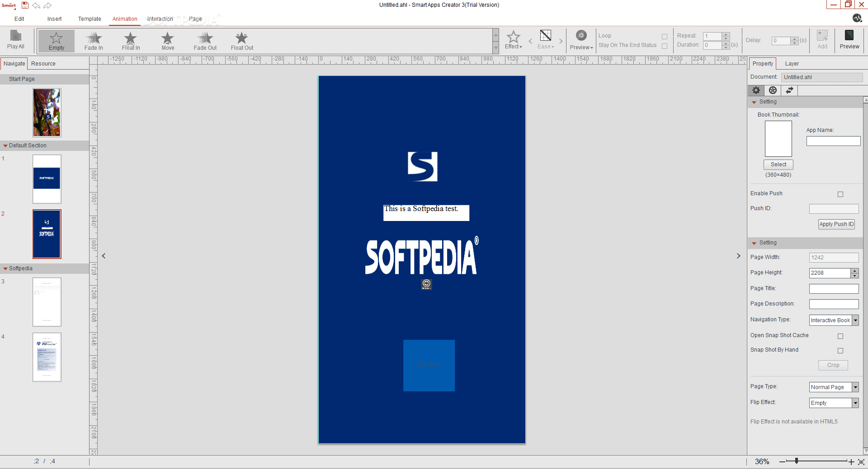Open the gear settings property tab
This screenshot has height=470, width=868.
tap(756, 90)
